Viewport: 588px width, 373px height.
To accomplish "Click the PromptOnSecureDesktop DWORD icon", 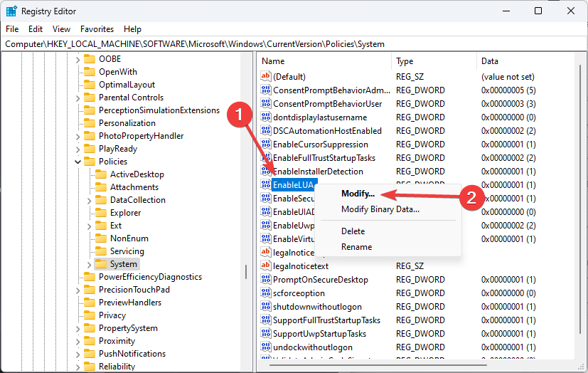I will click(265, 279).
